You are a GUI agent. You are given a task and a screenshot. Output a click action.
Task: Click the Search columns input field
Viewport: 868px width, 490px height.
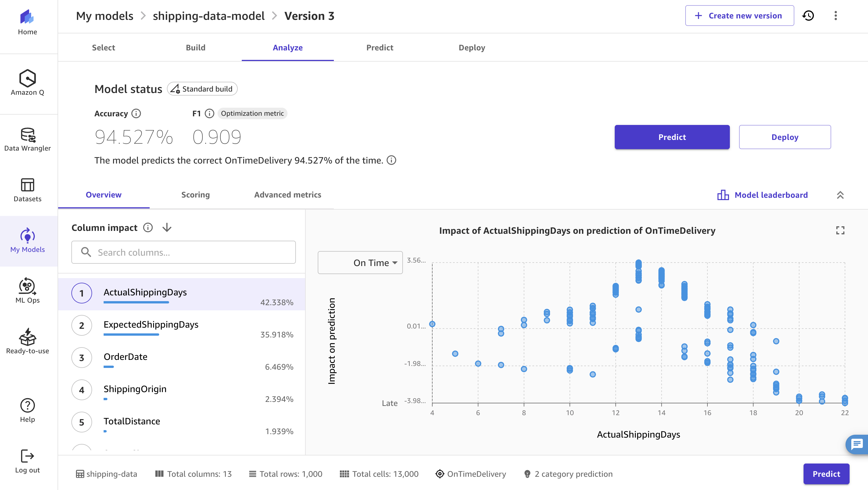[183, 252]
